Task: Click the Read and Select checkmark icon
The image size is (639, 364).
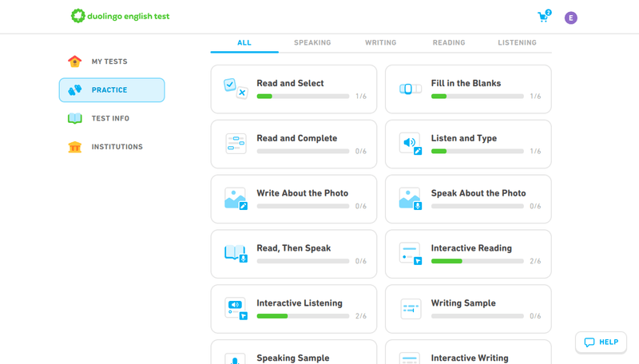Action: pyautogui.click(x=236, y=89)
